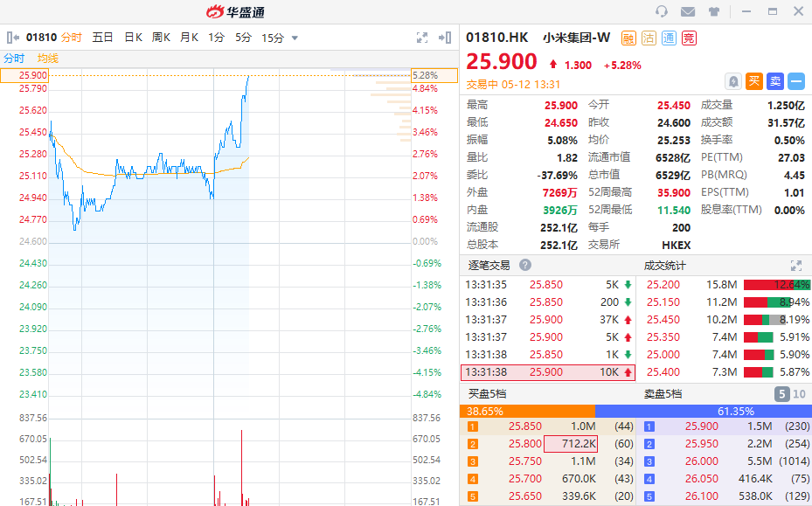
Task: Expand the 成交统计 panel icon
Action: [796, 266]
